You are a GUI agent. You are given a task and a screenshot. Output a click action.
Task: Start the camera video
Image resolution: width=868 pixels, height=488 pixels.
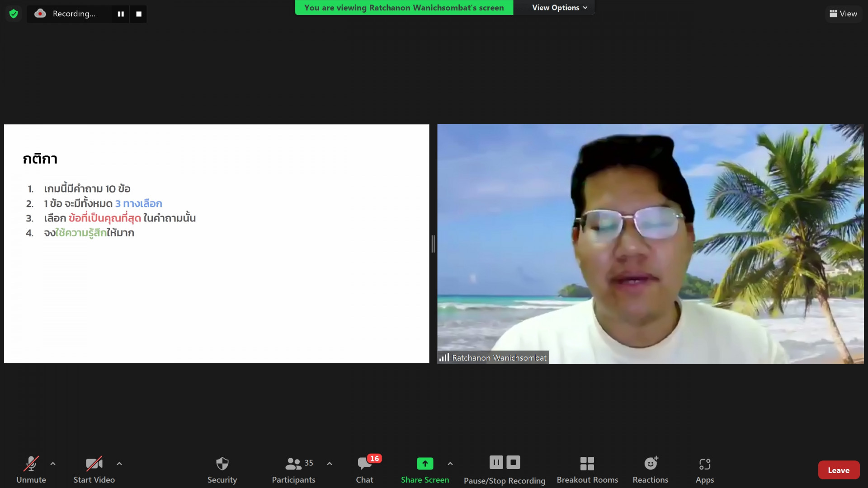click(94, 470)
